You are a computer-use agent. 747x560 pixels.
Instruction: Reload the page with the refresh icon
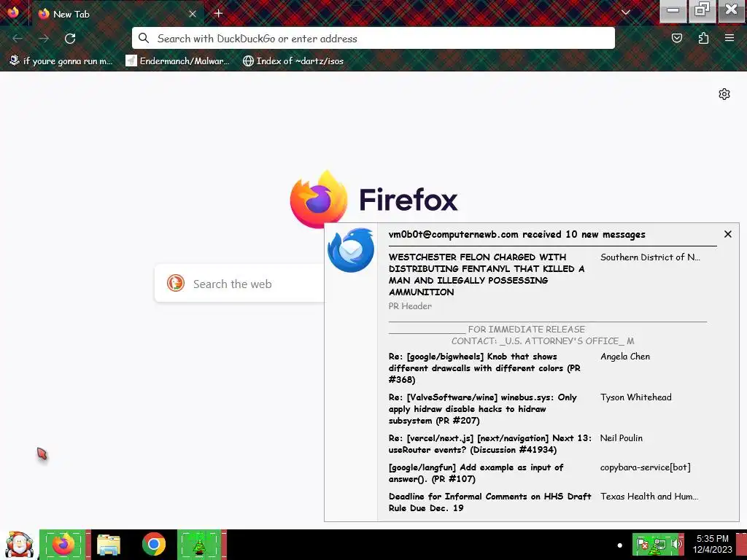[x=70, y=39]
